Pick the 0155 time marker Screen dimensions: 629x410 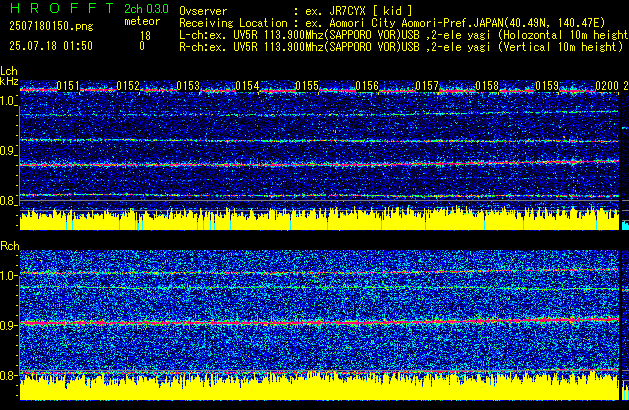point(307,86)
